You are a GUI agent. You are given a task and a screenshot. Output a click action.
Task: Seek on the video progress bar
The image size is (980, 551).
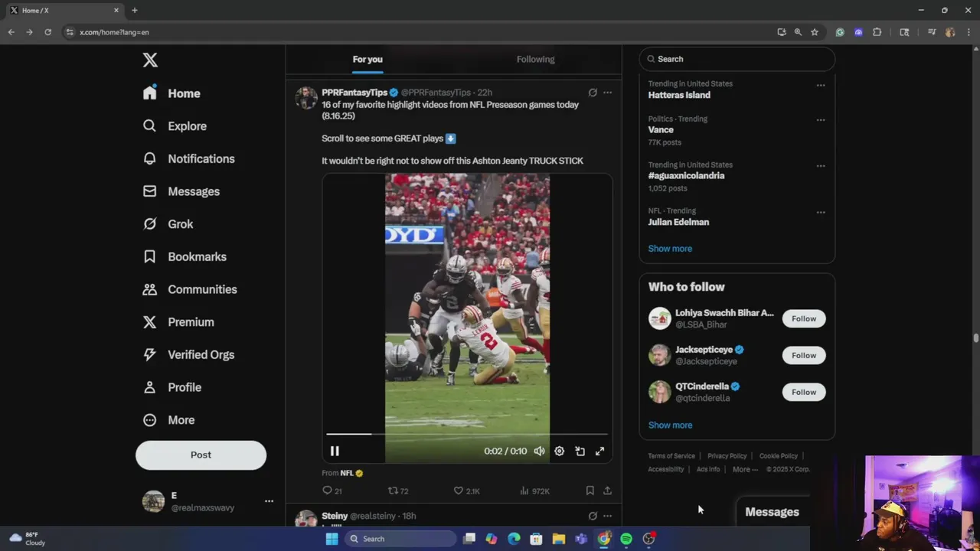467,434
